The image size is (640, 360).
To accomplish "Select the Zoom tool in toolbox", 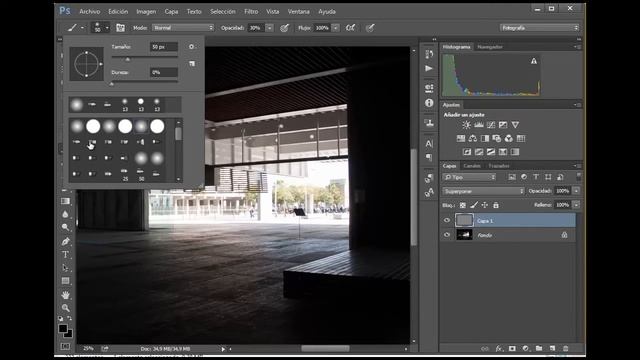I will coord(65,308).
